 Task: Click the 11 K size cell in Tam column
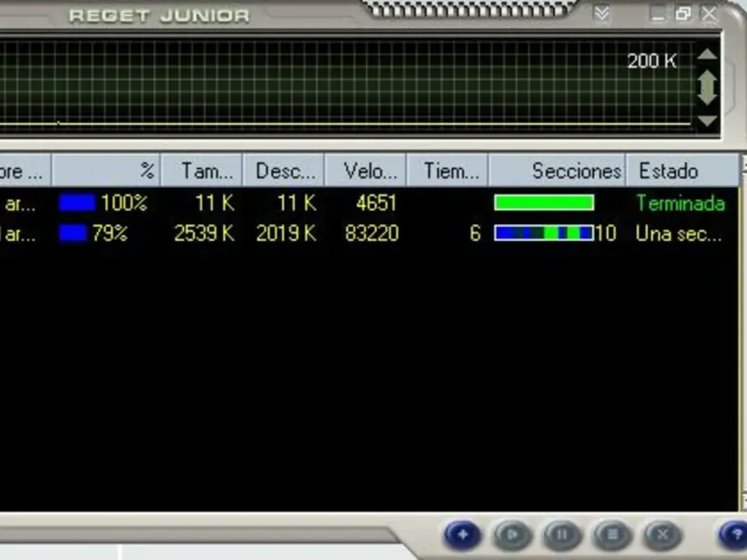[215, 203]
